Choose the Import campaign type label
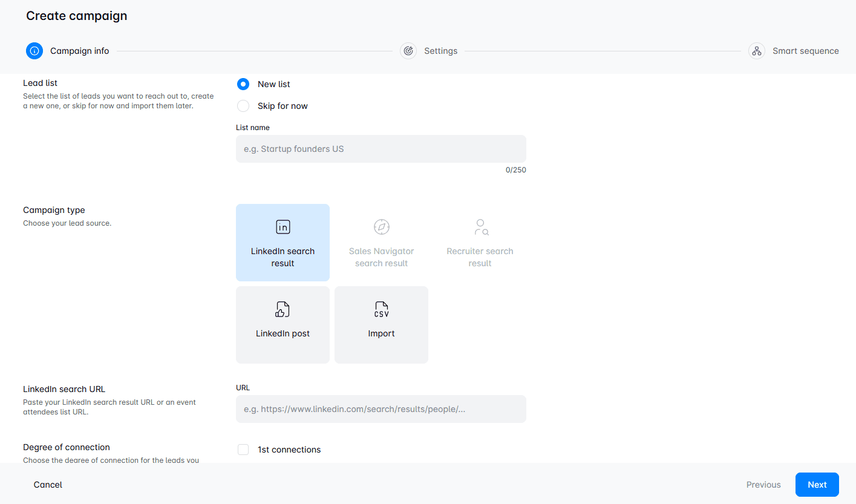Image resolution: width=856 pixels, height=504 pixels. pyautogui.click(x=381, y=333)
